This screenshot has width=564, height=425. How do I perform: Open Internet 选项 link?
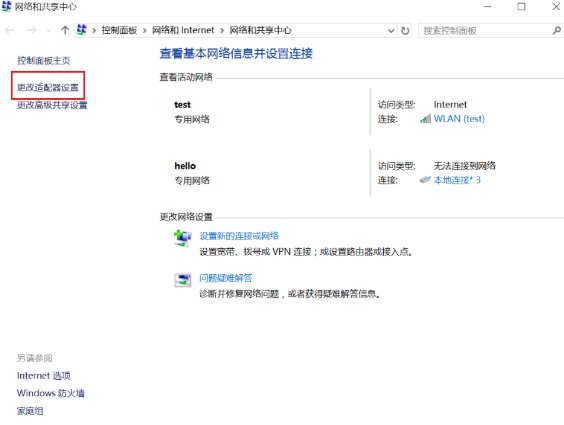tap(44, 376)
